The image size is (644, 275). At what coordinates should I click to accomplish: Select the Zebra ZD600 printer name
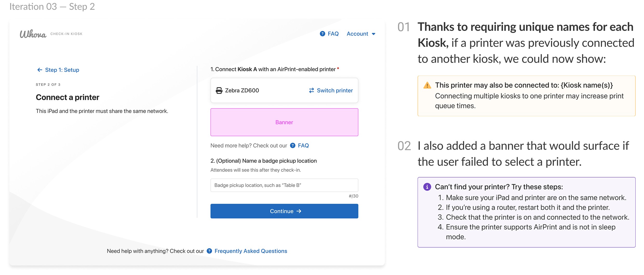[x=242, y=90]
